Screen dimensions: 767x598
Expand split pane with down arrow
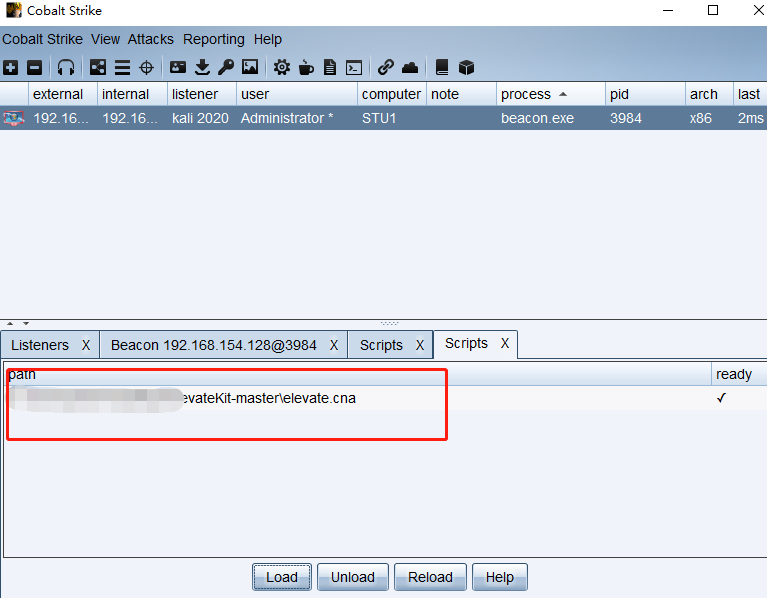click(x=26, y=323)
